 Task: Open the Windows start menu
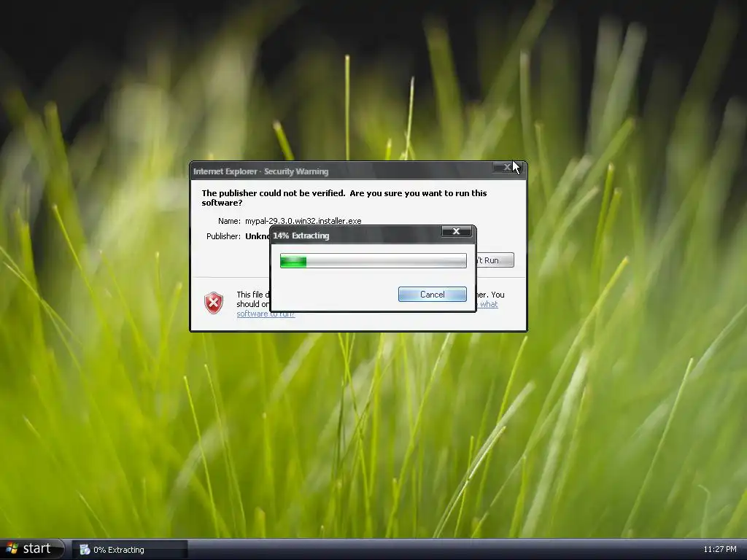32,549
